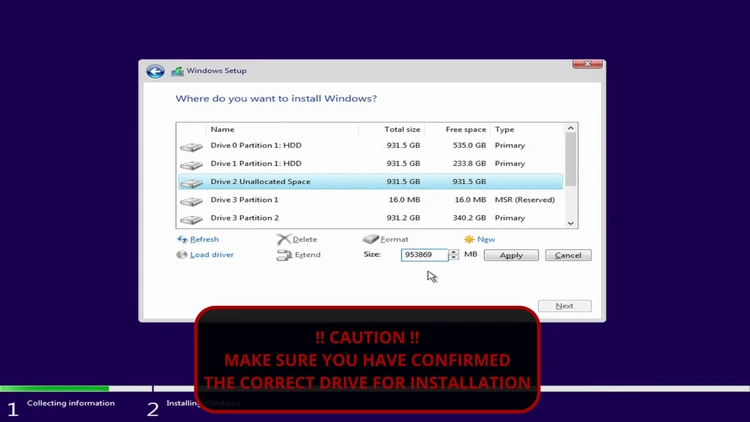Image resolution: width=750 pixels, height=422 pixels.
Task: Click the Free space column header
Action: point(466,129)
